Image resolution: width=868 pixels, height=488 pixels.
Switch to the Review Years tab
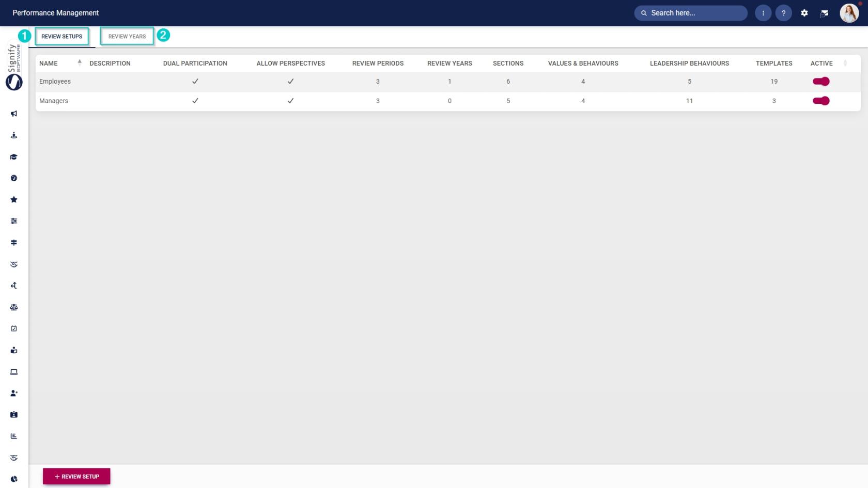click(127, 36)
